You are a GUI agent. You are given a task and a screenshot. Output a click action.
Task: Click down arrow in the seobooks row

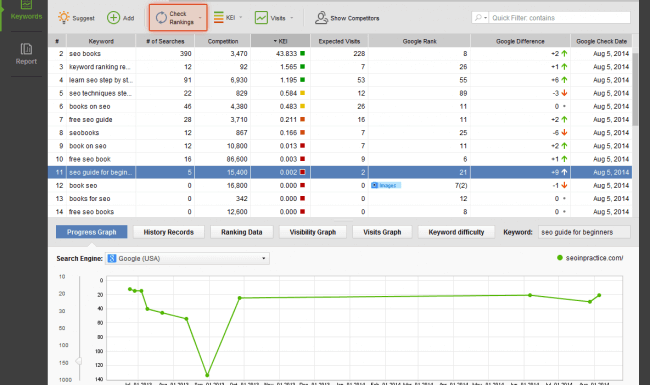(564, 133)
